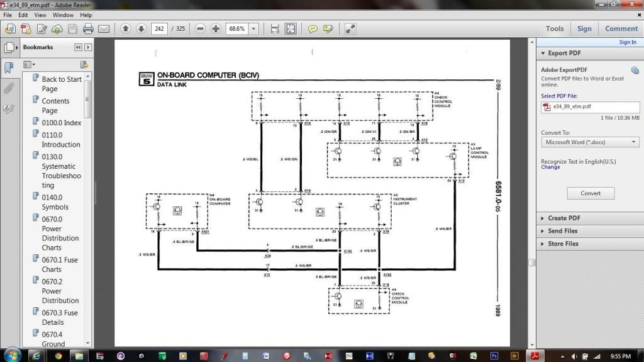644x362 pixels.
Task: Click the fit-to-width scrolling icon
Action: 275,29
